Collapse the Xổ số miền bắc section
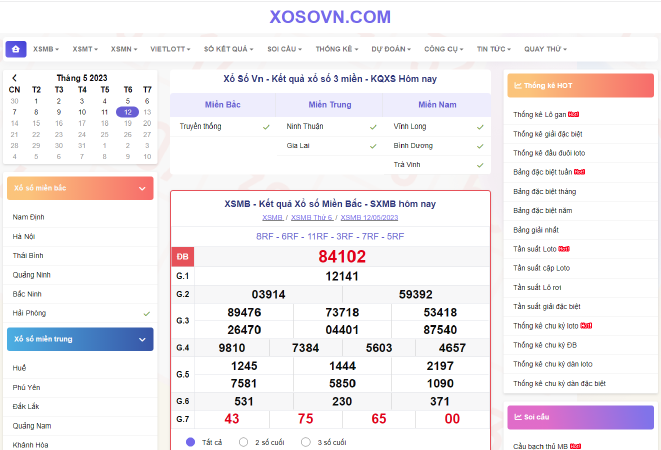 [80, 188]
